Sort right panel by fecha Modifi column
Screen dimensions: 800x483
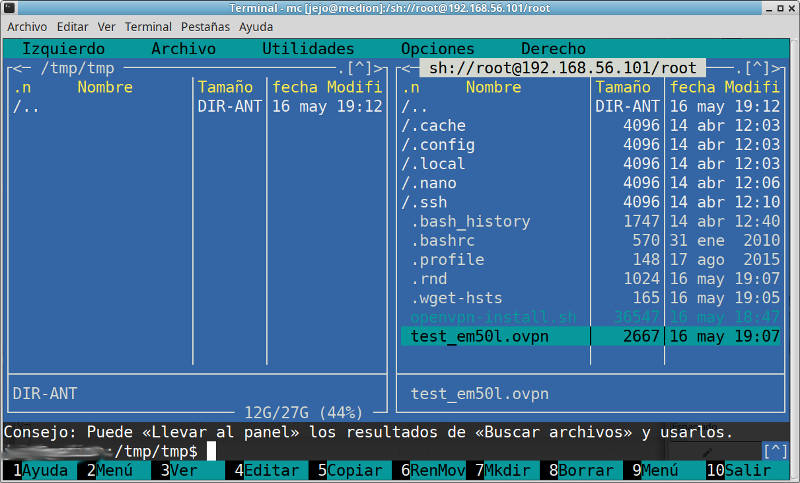click(725, 87)
